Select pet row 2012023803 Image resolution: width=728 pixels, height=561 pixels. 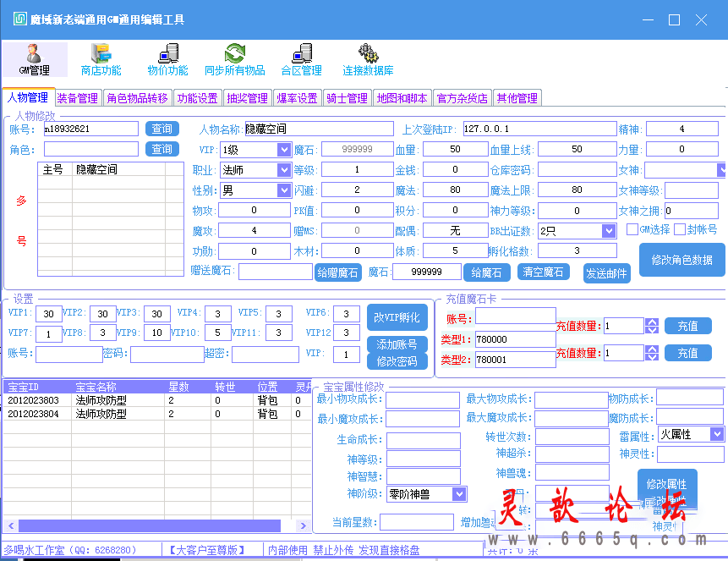pos(157,400)
